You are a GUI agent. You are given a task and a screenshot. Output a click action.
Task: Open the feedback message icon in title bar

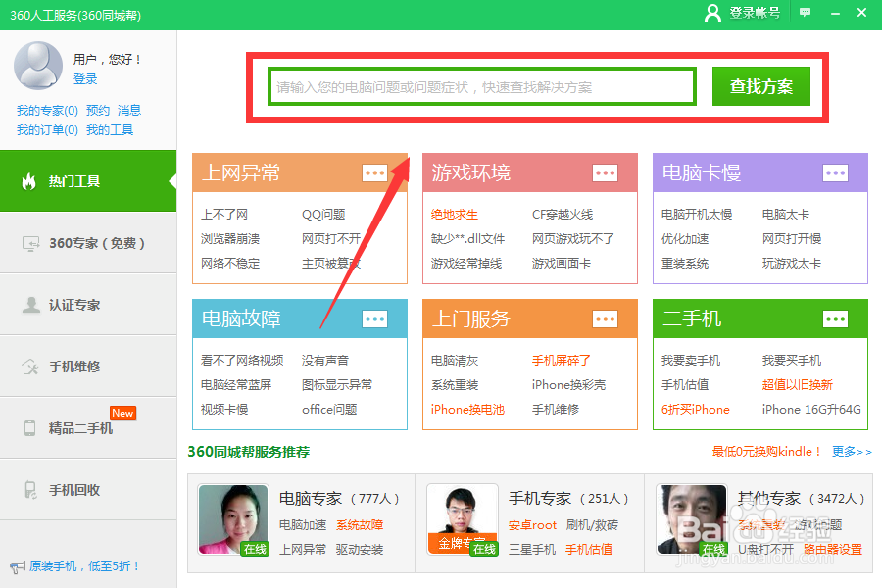point(805,13)
